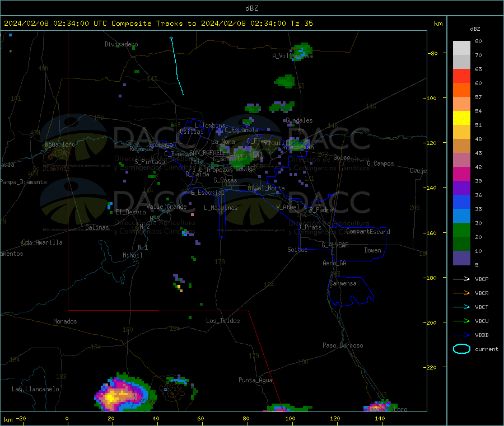The height and width of the screenshot is (426, 504).
Task: Click the 'current' legend label
Action: [x=486, y=349]
